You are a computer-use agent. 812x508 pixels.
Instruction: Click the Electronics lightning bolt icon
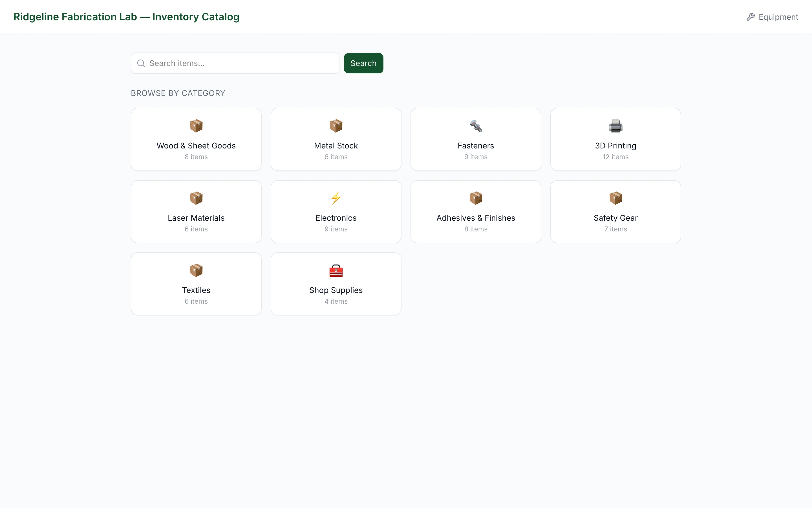click(x=336, y=198)
